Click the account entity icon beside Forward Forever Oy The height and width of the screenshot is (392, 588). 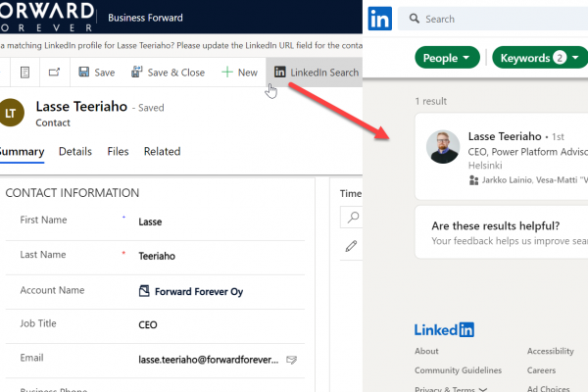point(144,291)
